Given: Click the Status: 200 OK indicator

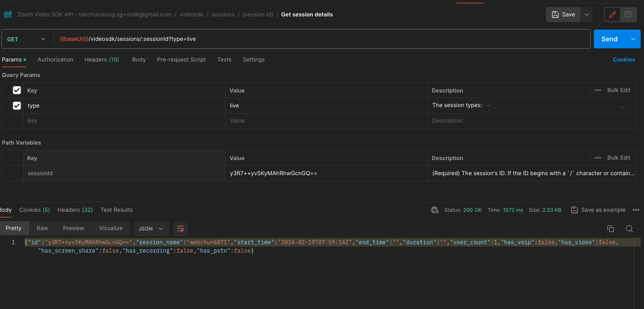Looking at the screenshot, I should click(463, 210).
